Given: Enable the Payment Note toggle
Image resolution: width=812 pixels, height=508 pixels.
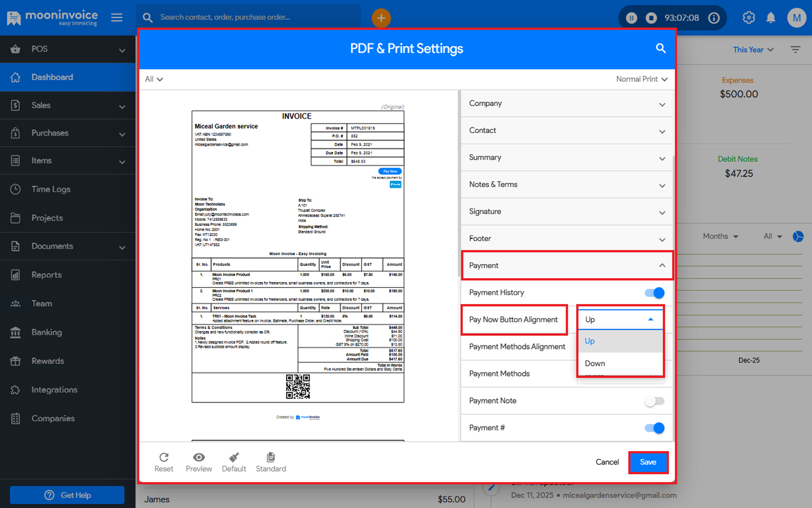Looking at the screenshot, I should 655,401.
